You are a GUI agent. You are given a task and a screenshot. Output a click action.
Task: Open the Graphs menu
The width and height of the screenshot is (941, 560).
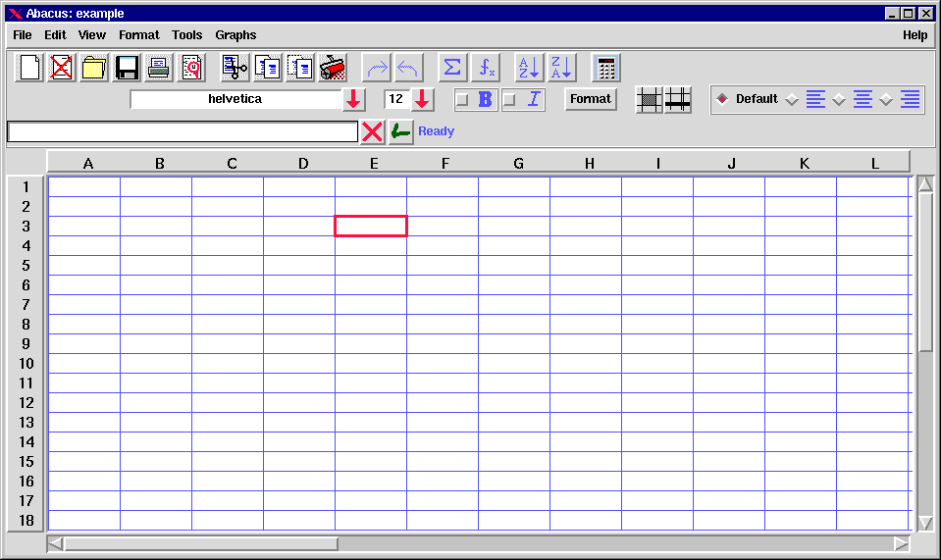tap(235, 35)
